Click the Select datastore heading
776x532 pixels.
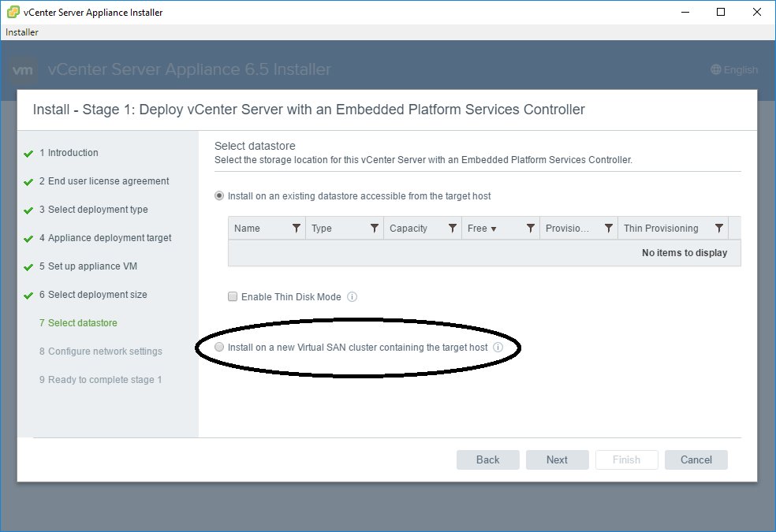click(x=255, y=146)
